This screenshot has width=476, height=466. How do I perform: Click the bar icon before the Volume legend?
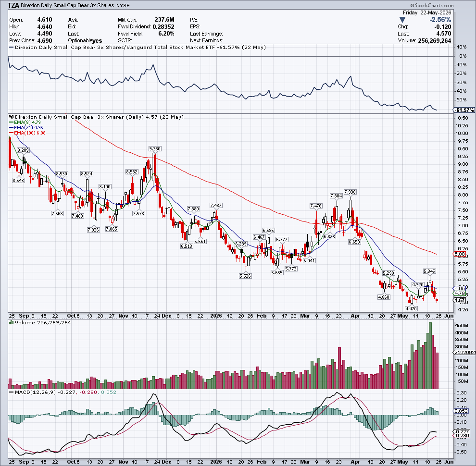(x=11, y=322)
